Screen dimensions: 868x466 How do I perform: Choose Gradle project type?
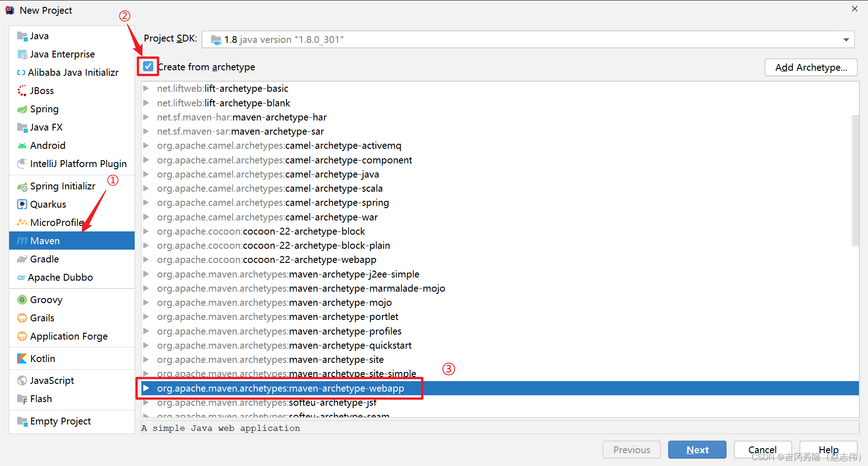pos(72,259)
